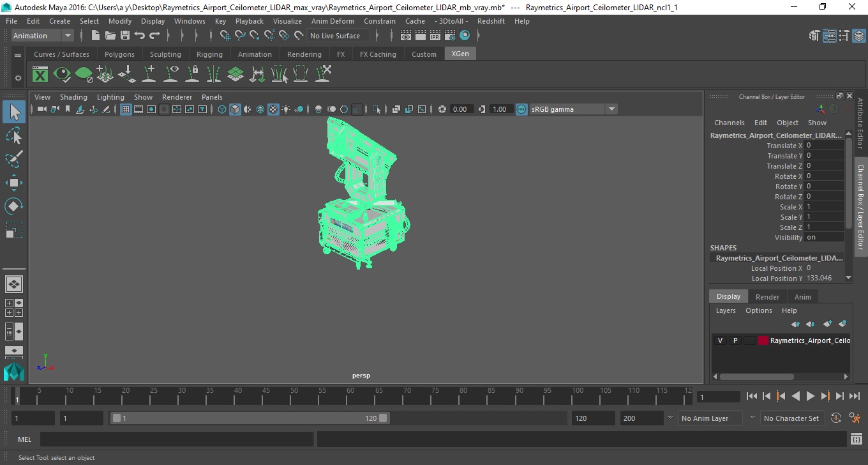The image size is (868, 465).
Task: Click the Undo arrow icon
Action: click(x=140, y=36)
